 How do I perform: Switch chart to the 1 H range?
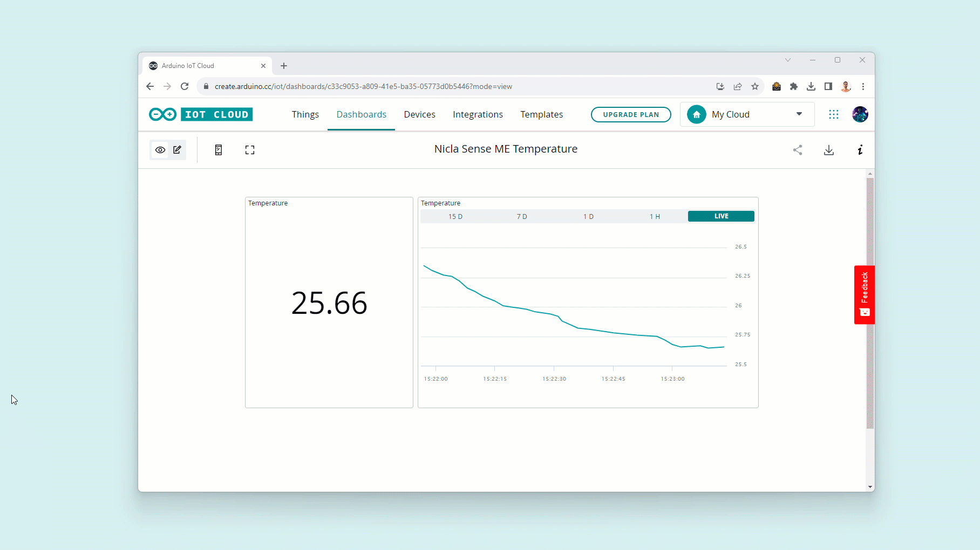(x=655, y=216)
